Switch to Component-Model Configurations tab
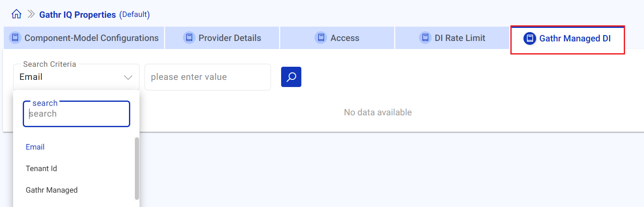644x207 pixels. coord(91,38)
